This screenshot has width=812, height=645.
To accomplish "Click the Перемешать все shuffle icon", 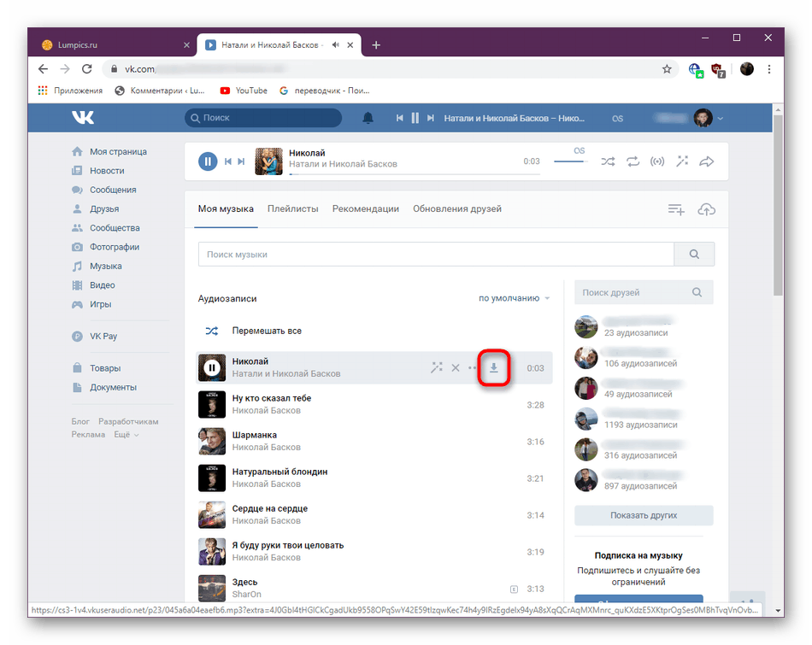I will click(x=212, y=331).
